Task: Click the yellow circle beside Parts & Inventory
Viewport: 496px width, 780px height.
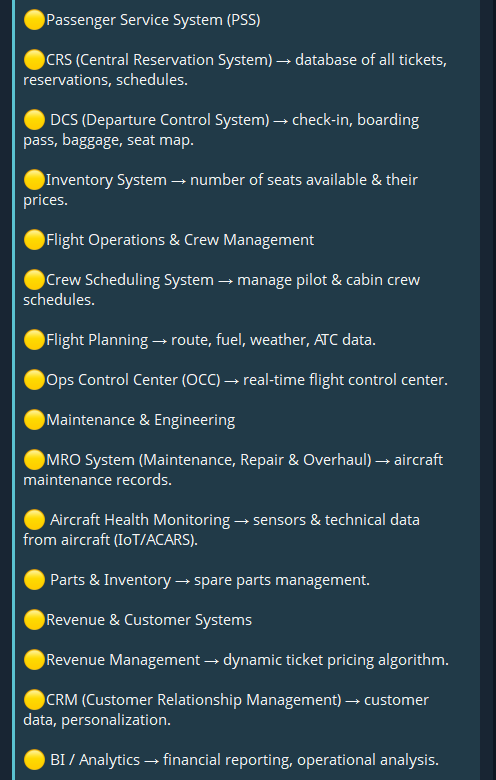Action: 34,580
